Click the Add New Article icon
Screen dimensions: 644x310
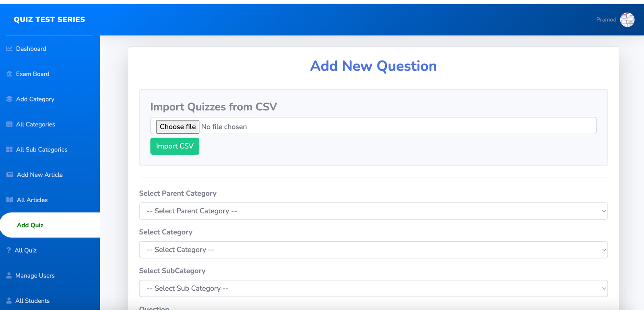coord(9,174)
